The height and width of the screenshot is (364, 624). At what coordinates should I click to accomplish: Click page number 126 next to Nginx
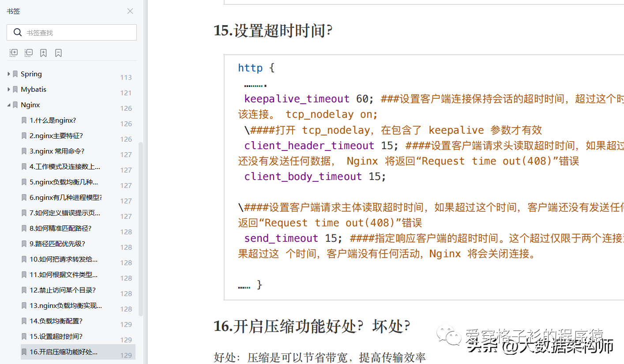click(x=126, y=108)
